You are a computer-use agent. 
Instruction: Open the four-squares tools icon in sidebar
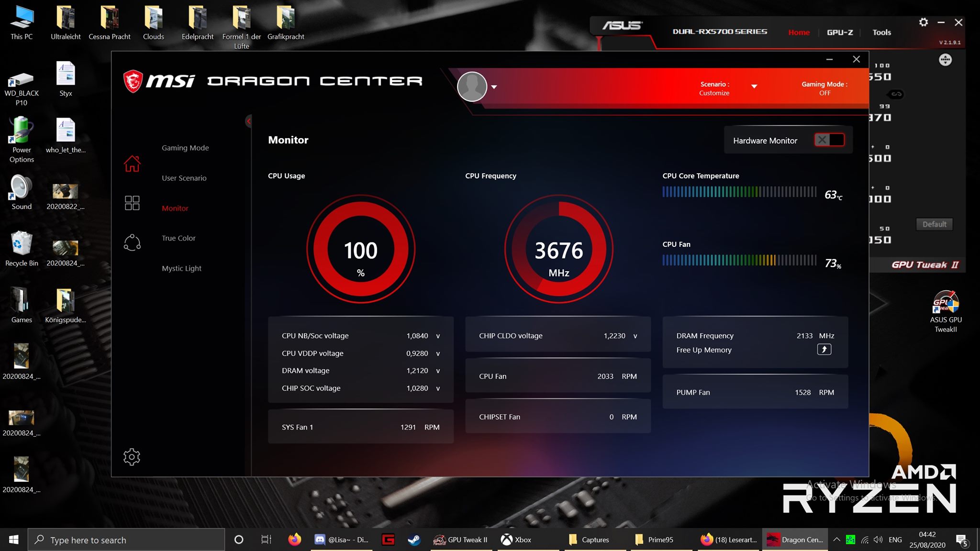click(132, 203)
